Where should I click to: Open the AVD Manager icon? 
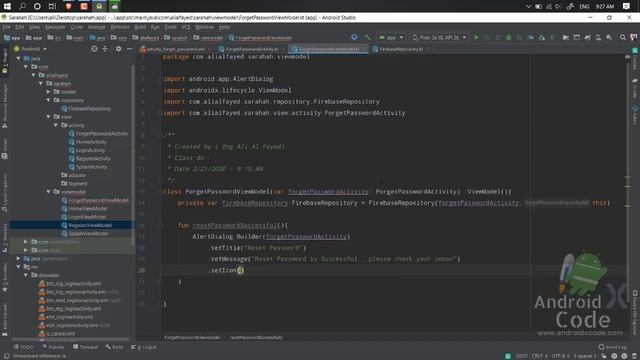(598, 38)
